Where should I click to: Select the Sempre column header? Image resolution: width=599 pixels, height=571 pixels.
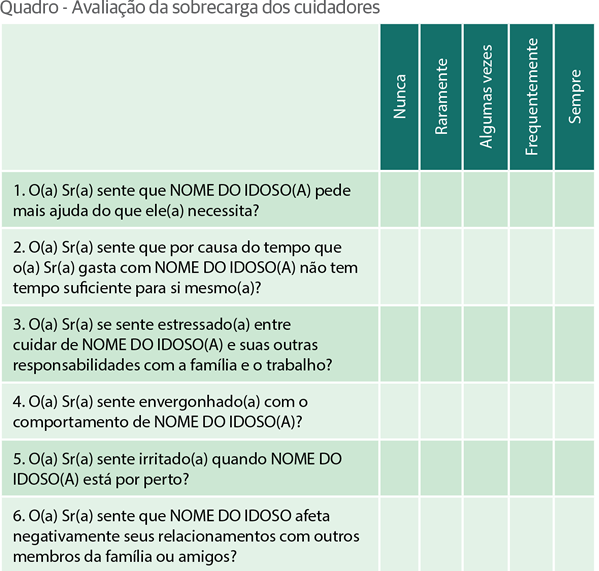[574, 97]
